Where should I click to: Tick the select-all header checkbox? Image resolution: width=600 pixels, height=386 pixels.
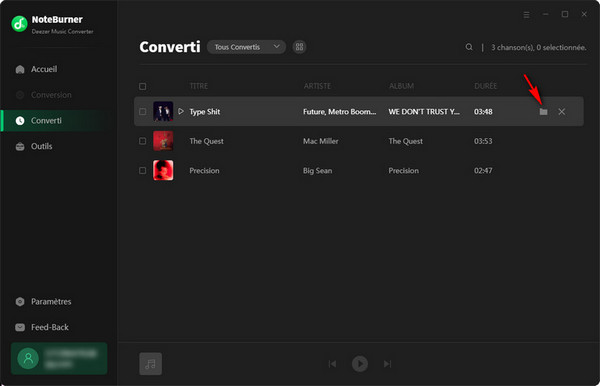[142, 86]
